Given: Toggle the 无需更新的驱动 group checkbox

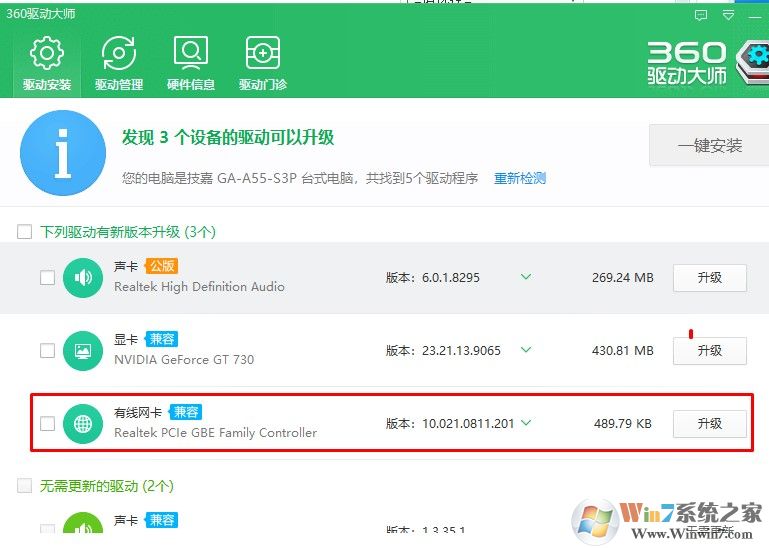Looking at the screenshot, I should 25,486.
